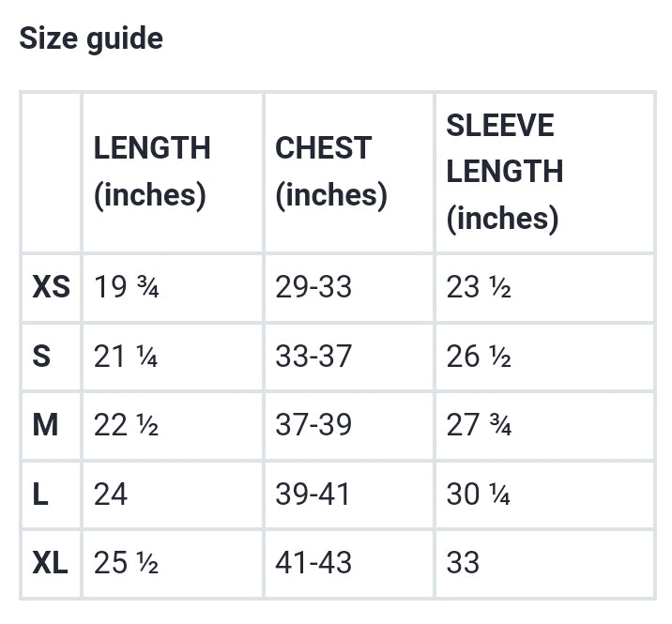672x624 pixels.
Task: Select the M sleeve length 27 ¾
Action: coord(479,425)
